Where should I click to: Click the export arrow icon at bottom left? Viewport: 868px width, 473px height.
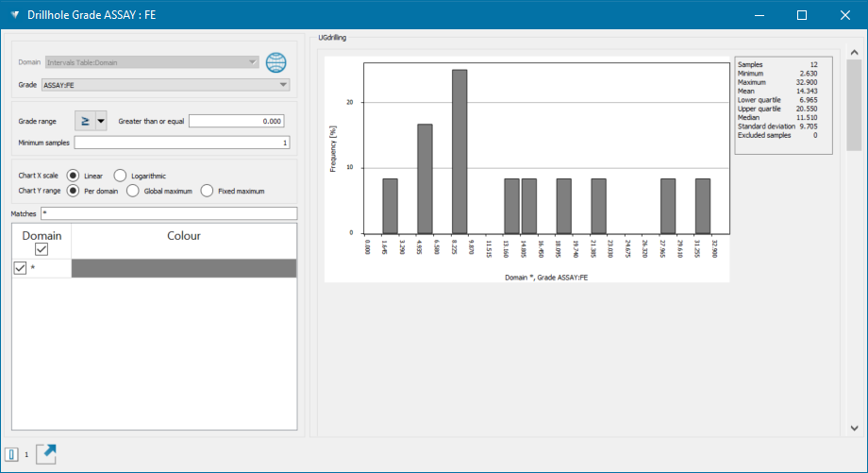tap(46, 454)
